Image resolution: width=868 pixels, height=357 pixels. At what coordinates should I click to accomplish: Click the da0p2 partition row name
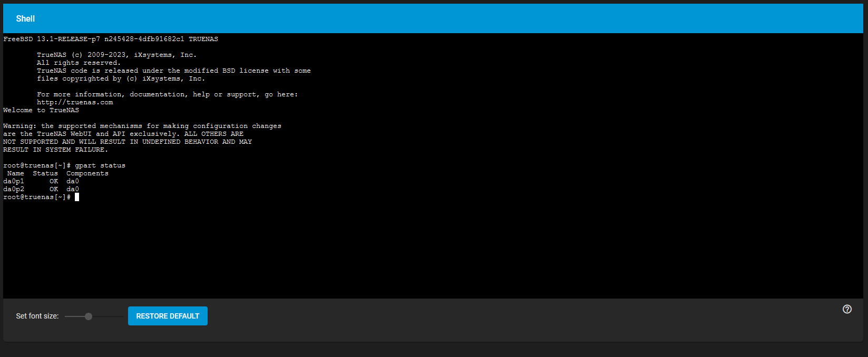pyautogui.click(x=14, y=189)
